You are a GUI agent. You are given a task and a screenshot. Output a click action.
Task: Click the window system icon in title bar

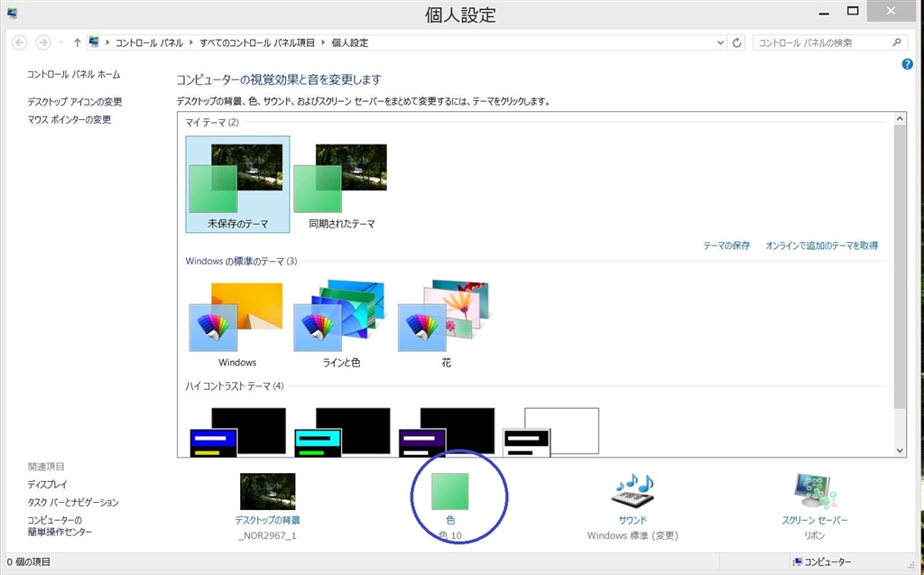coord(12,13)
